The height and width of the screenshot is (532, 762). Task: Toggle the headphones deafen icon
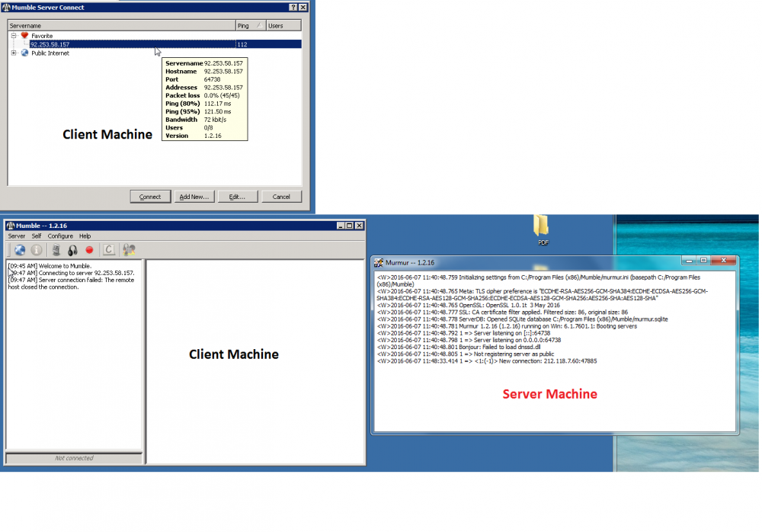(x=72, y=249)
